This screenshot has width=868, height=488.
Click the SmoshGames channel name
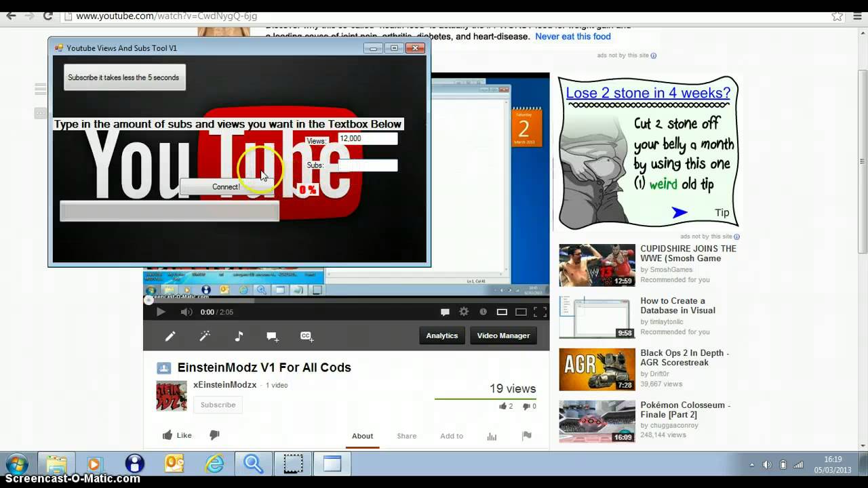click(x=671, y=270)
